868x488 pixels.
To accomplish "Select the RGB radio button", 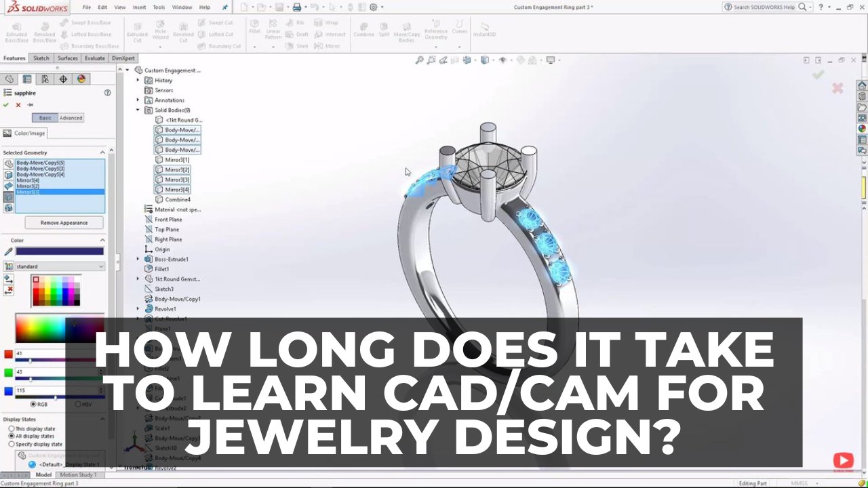I will [33, 404].
